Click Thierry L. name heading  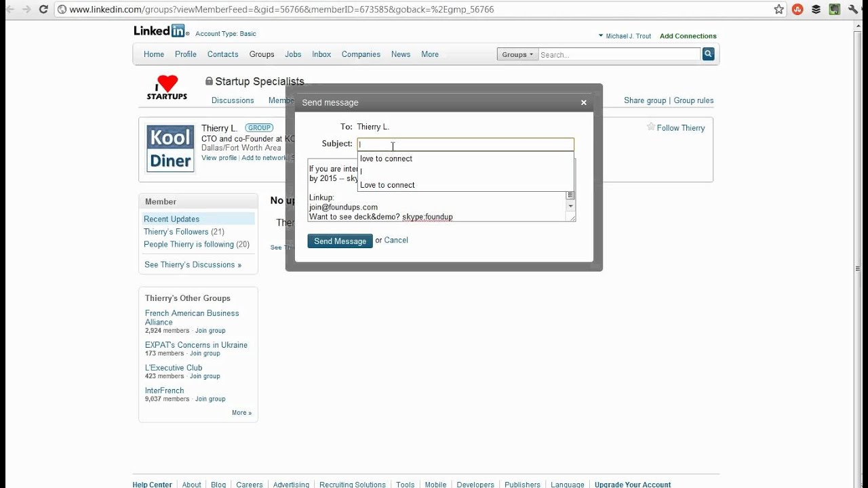[x=220, y=128]
